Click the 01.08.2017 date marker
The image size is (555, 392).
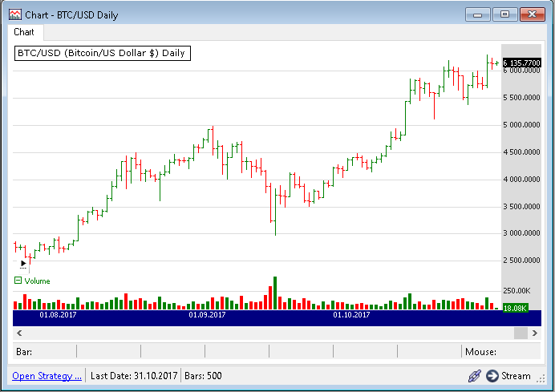[x=58, y=316]
